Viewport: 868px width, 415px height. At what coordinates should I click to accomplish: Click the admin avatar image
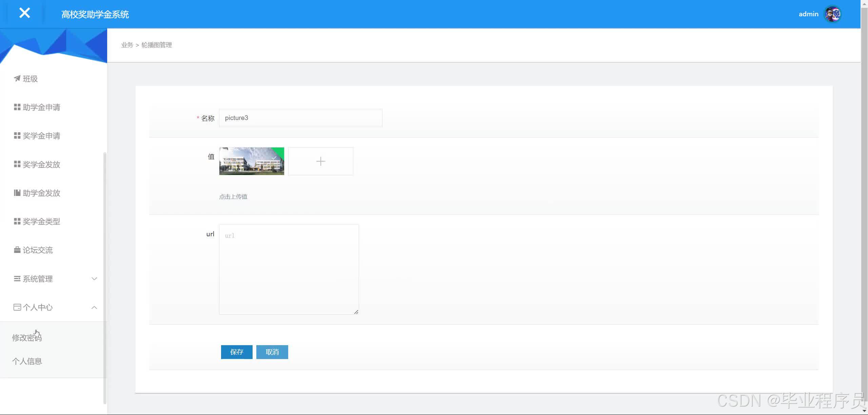832,14
